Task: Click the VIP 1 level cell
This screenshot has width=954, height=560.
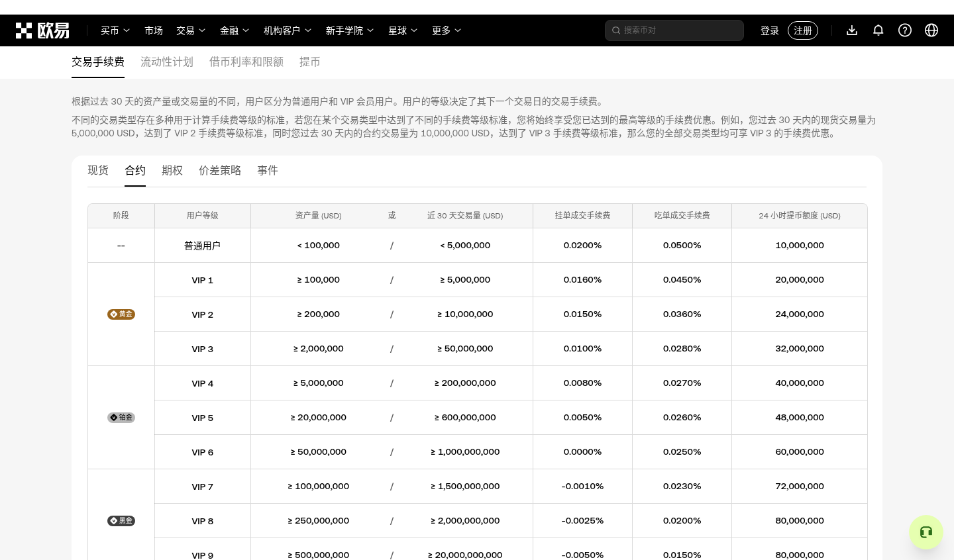Action: click(203, 280)
